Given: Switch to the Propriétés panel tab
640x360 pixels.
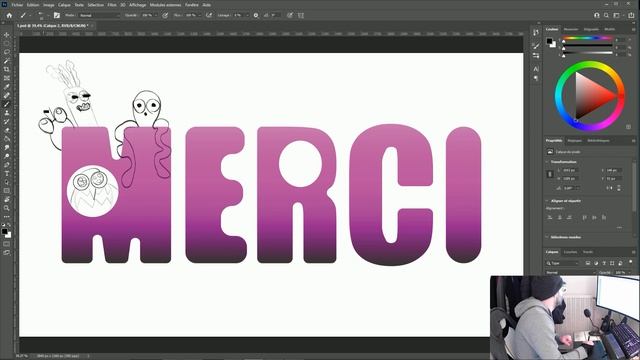Looking at the screenshot, I should click(x=554, y=140).
